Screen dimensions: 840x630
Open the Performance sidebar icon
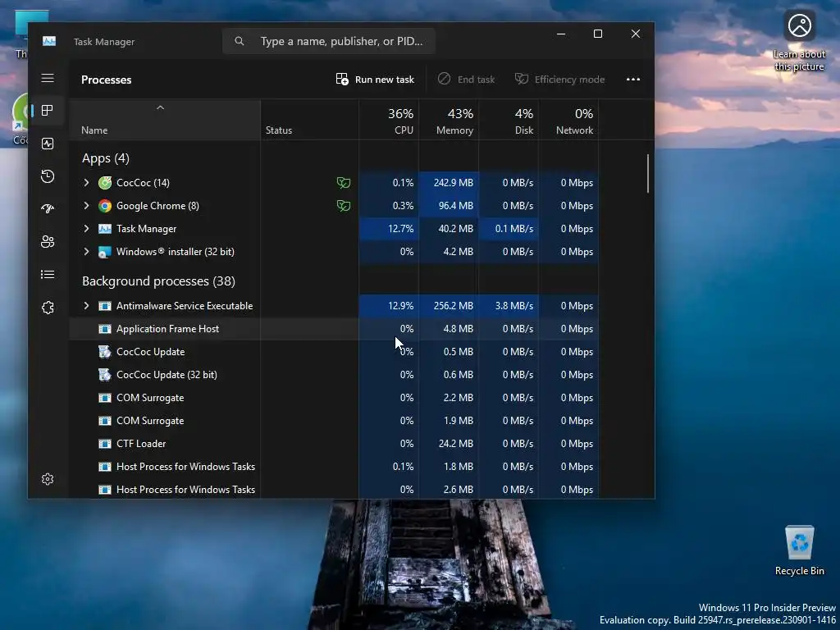click(48, 144)
